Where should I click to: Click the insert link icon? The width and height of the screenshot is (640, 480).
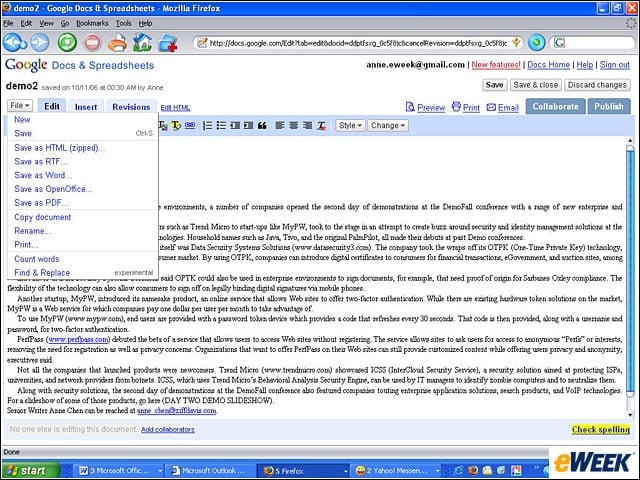pyautogui.click(x=190, y=125)
